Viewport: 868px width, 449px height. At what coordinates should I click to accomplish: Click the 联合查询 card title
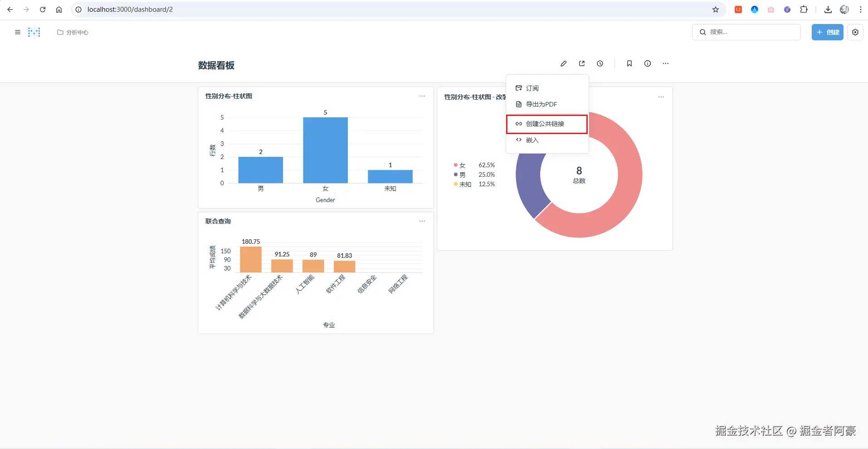tap(218, 221)
